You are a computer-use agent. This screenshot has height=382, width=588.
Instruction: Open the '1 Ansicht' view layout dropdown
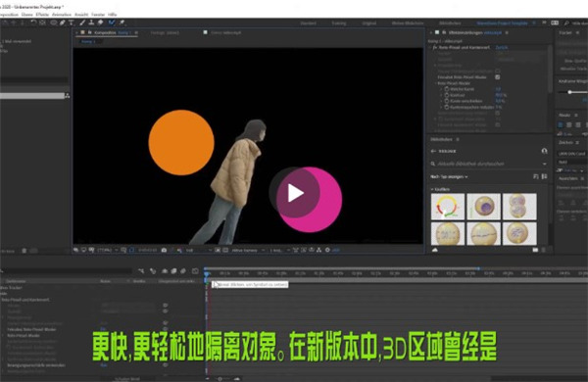tap(279, 250)
